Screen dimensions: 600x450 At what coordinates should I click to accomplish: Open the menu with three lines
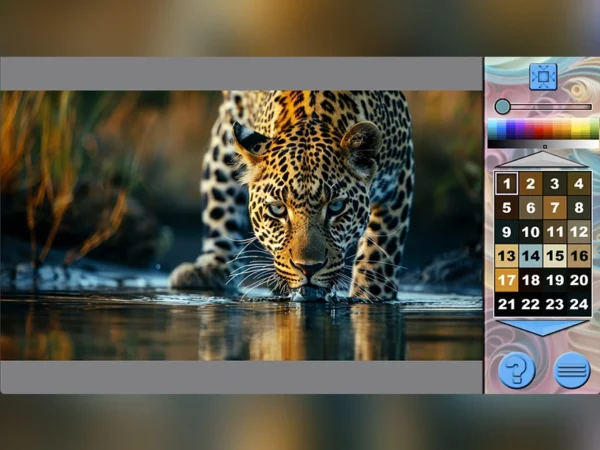coord(572,370)
